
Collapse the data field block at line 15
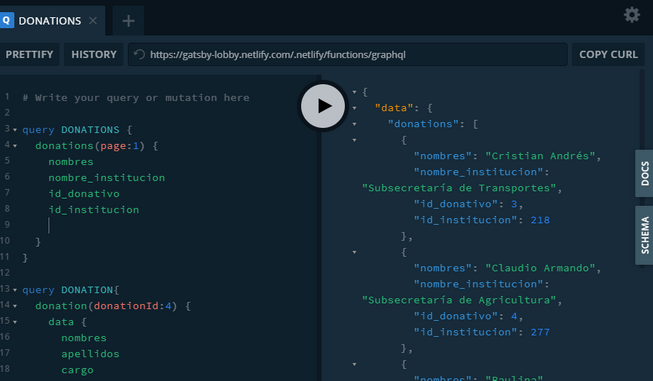[x=15, y=322]
